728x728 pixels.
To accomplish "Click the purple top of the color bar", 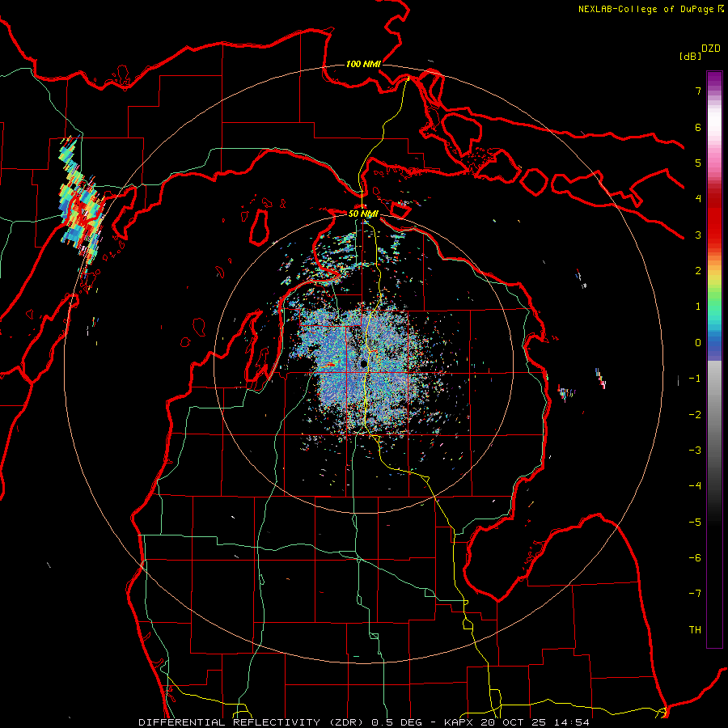I will tap(714, 79).
